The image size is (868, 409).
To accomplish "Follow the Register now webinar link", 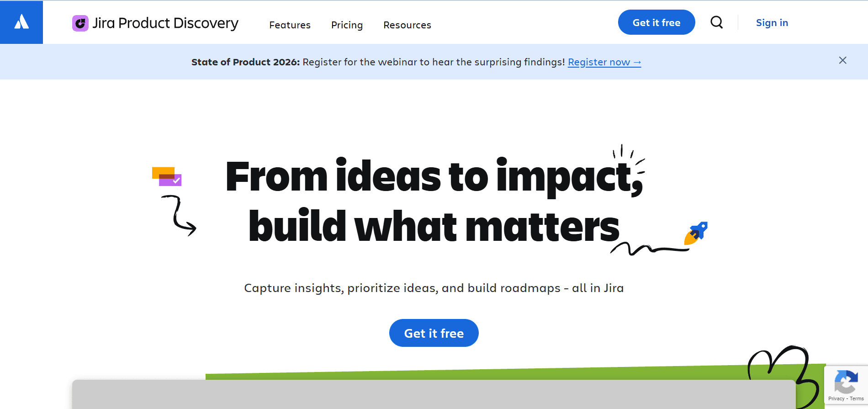I will [604, 62].
